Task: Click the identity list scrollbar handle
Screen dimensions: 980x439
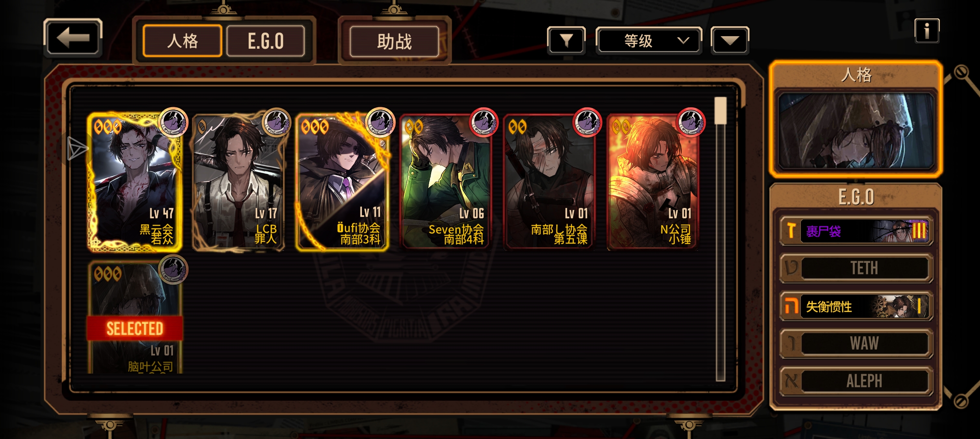Action: pyautogui.click(x=720, y=111)
